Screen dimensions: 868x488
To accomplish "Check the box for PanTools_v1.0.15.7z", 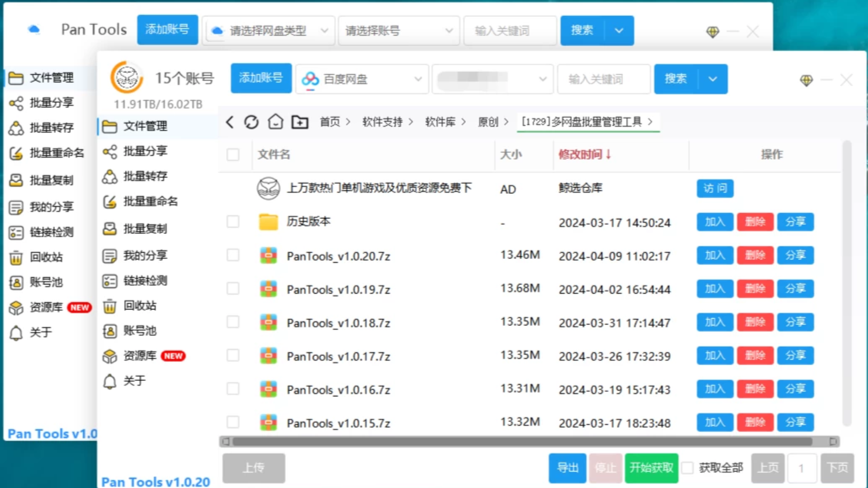I will (233, 422).
